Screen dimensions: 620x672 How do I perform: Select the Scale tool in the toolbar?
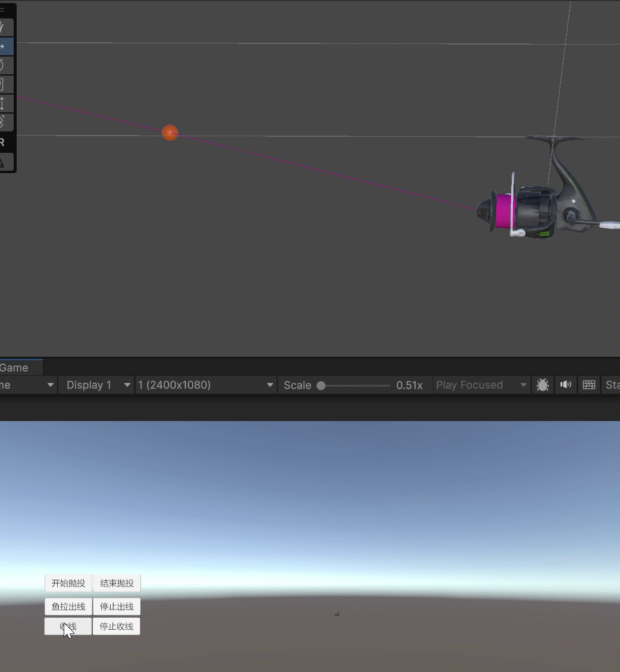coord(4,84)
